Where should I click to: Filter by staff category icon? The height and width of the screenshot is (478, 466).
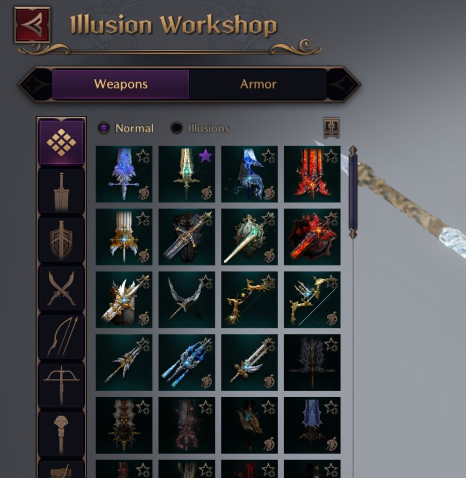point(61,434)
